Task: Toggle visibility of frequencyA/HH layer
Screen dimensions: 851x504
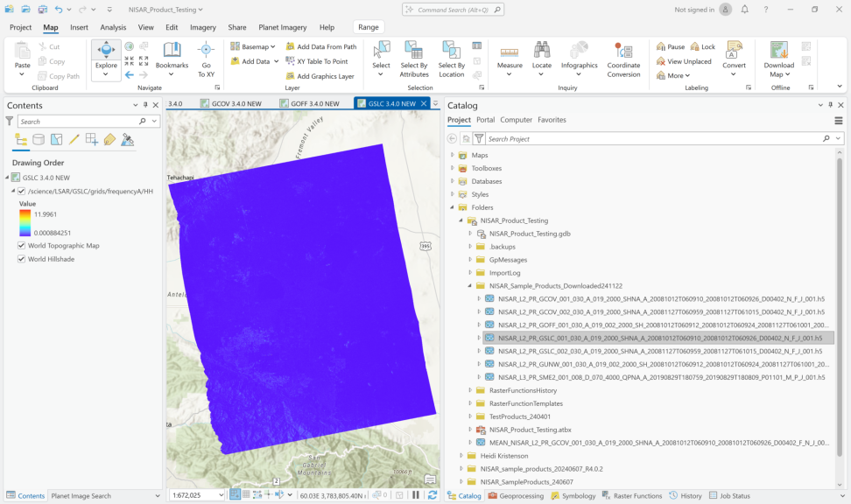Action: pyautogui.click(x=22, y=191)
